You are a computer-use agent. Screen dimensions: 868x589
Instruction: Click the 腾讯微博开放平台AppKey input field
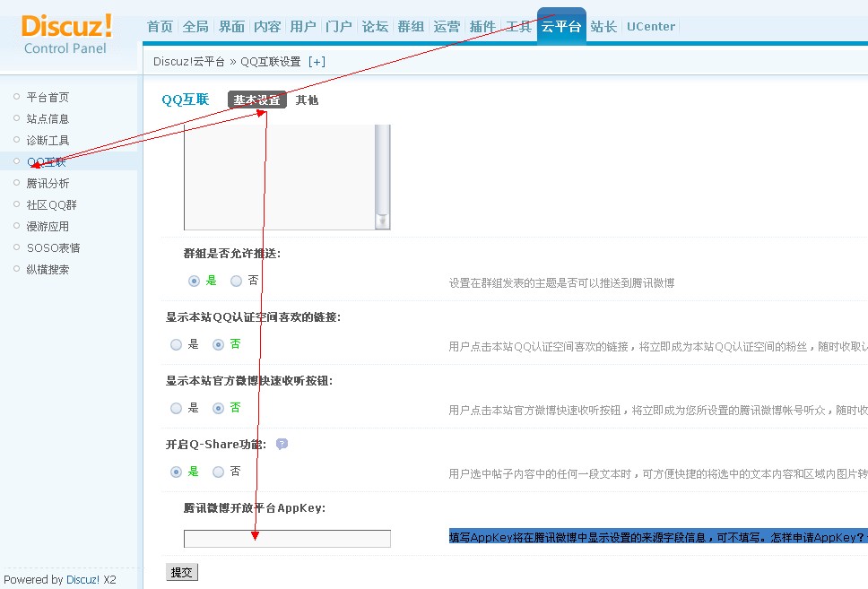(x=287, y=539)
